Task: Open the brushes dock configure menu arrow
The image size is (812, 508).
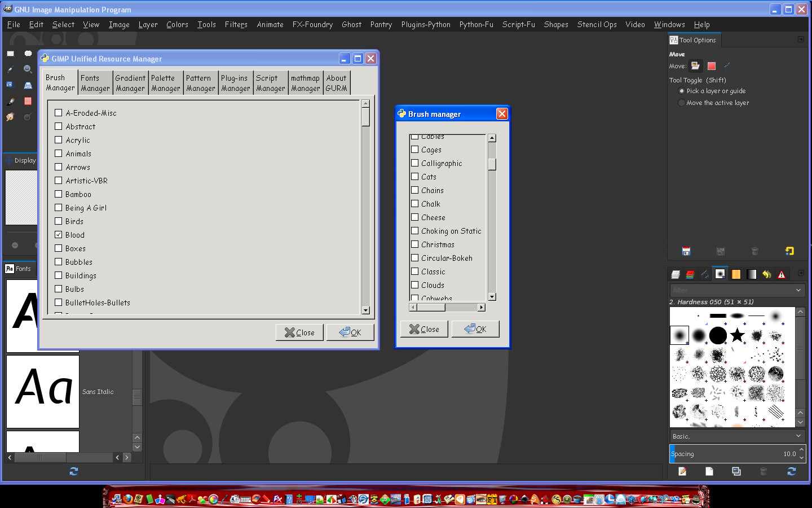Action: pos(801,273)
